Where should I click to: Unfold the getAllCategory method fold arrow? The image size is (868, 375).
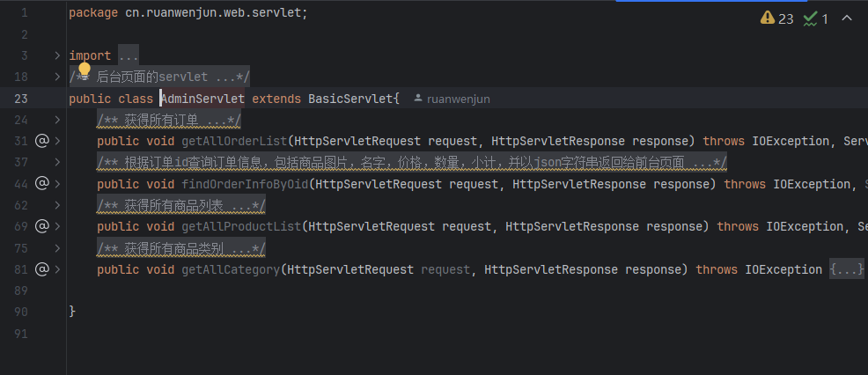(x=57, y=269)
